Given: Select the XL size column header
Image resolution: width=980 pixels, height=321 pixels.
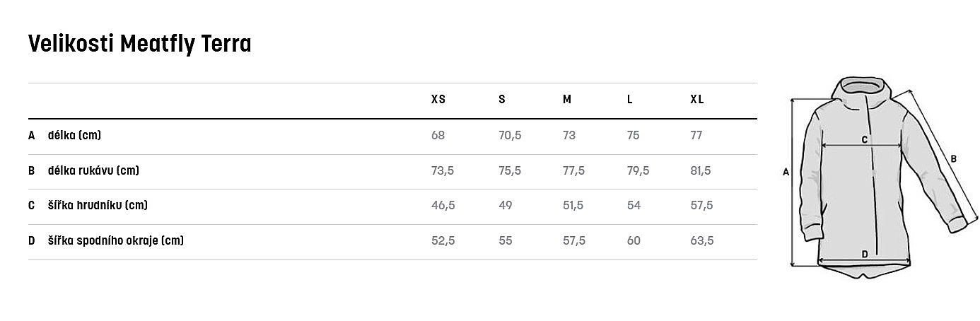Looking at the screenshot, I should [697, 100].
